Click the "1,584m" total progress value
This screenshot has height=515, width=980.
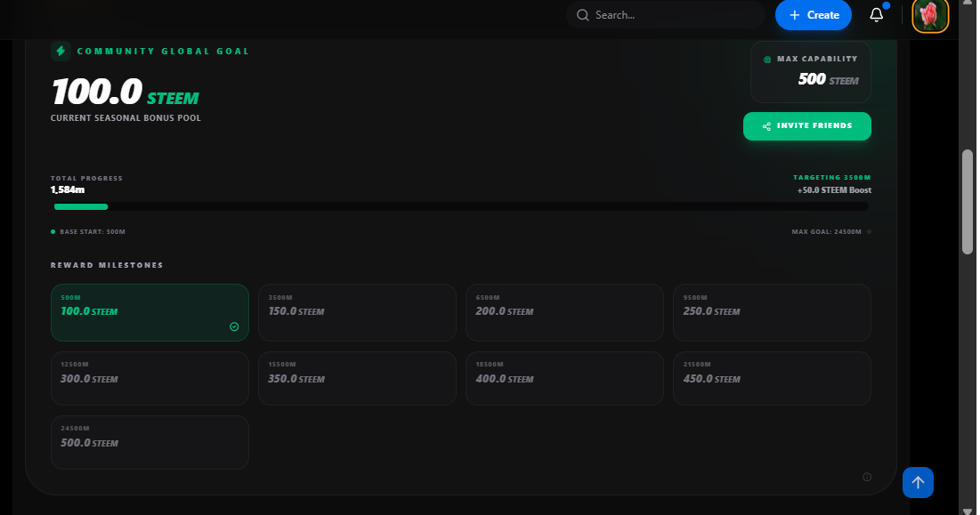click(x=68, y=189)
